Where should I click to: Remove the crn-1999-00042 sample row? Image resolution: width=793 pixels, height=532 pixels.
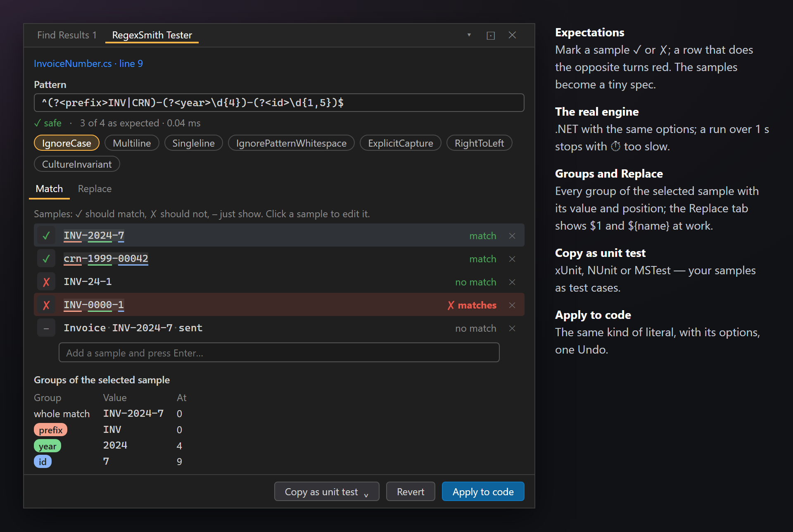click(512, 259)
